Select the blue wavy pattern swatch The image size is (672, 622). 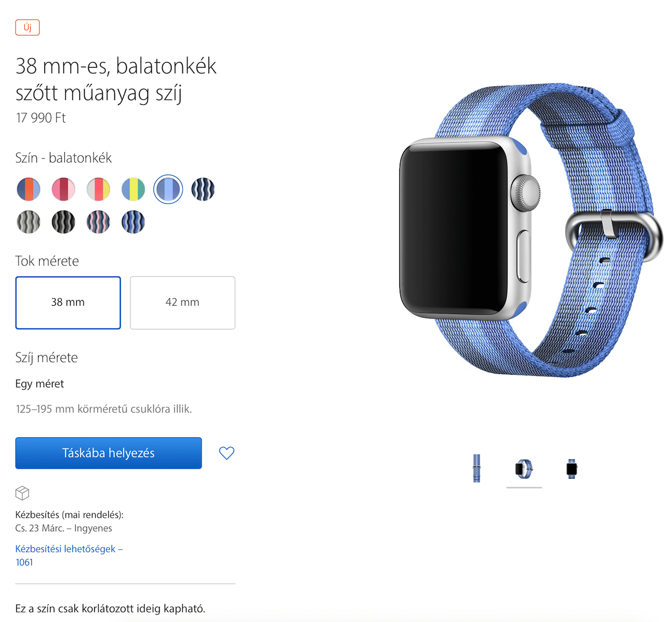click(x=133, y=222)
